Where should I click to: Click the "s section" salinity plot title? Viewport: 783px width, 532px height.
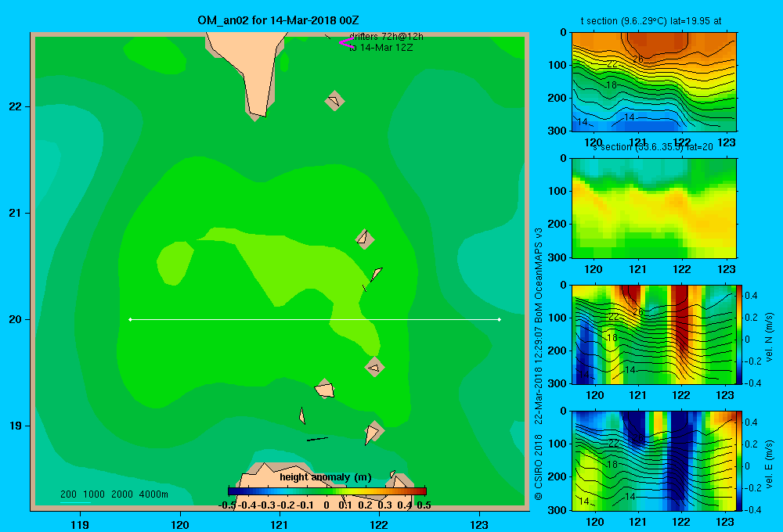[653, 147]
